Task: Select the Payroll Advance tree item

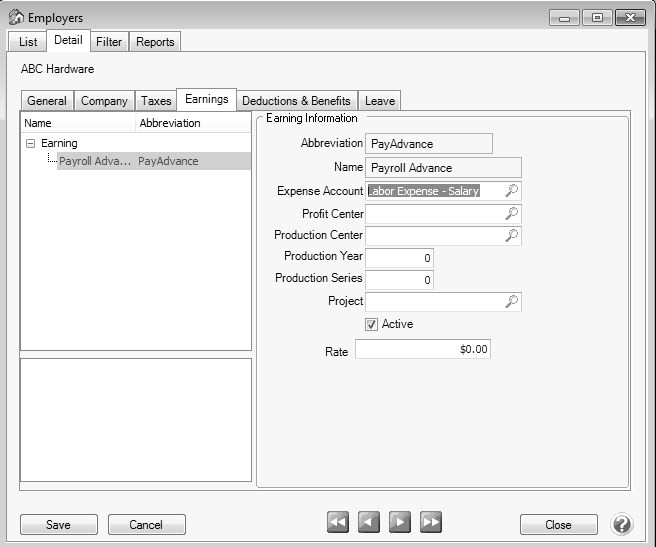Action: pyautogui.click(x=95, y=161)
